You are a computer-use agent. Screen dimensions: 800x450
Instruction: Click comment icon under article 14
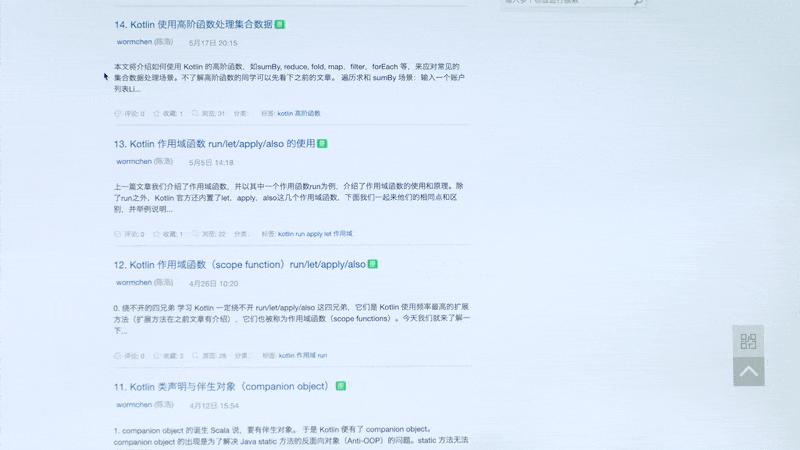(117, 113)
